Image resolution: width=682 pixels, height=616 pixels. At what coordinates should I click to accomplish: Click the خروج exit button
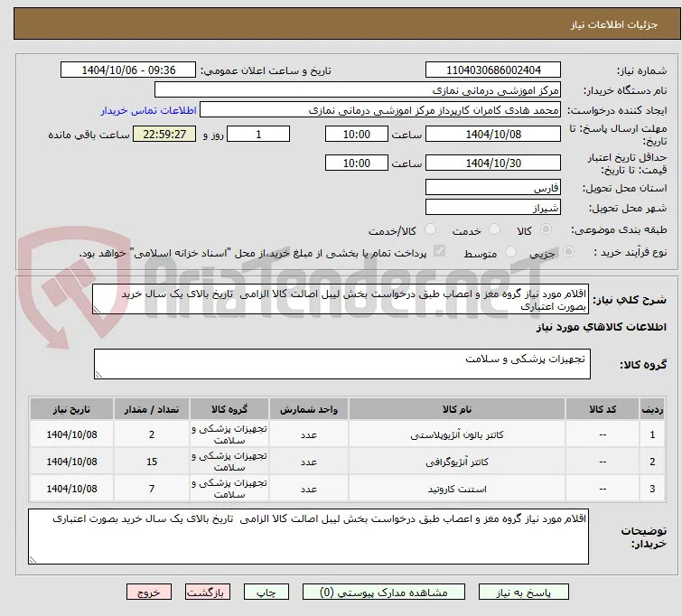tap(149, 593)
